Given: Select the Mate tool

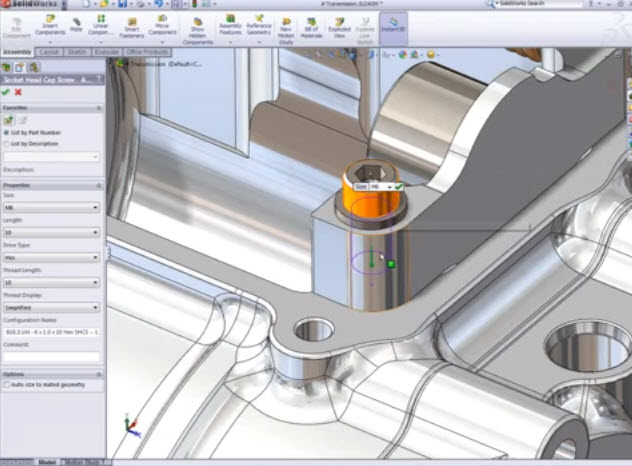Looking at the screenshot, I should click(76, 24).
